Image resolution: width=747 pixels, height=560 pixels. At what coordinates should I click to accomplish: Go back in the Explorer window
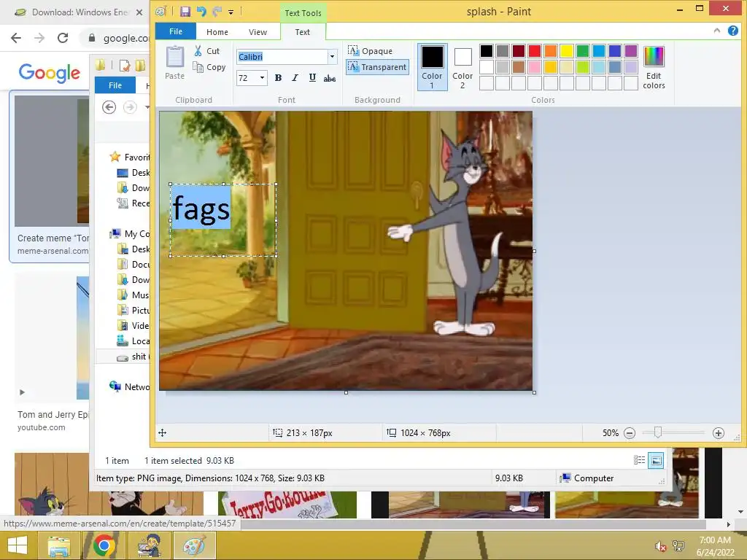(109, 107)
